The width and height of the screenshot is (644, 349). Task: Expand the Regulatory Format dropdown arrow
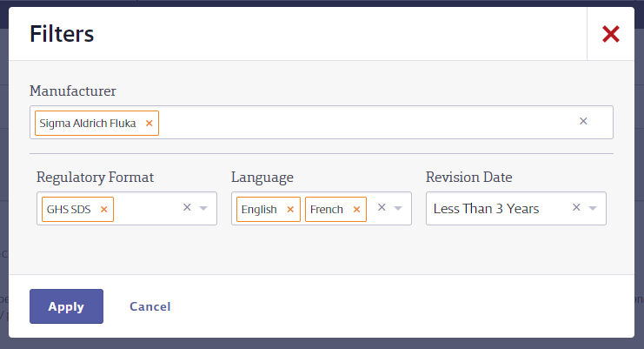(203, 208)
